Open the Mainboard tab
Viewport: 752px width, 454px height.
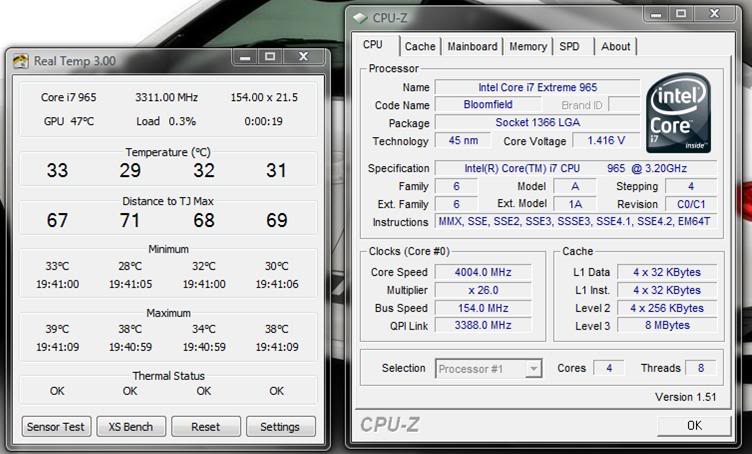[x=472, y=46]
